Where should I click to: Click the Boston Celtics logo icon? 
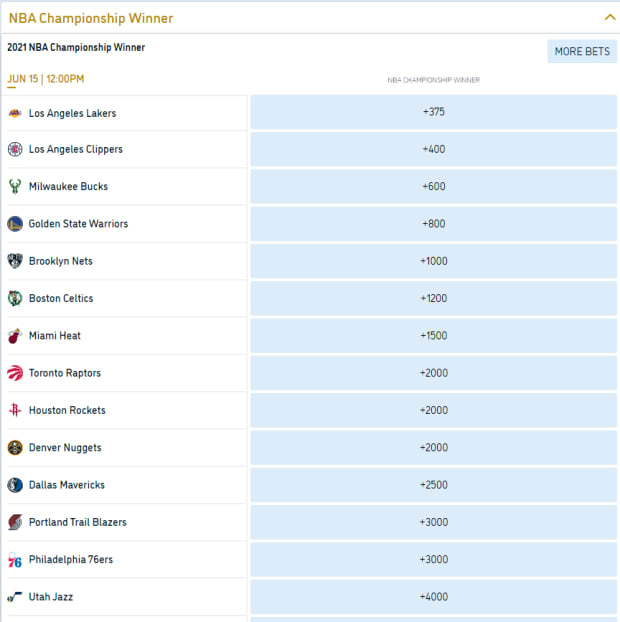coord(15,298)
